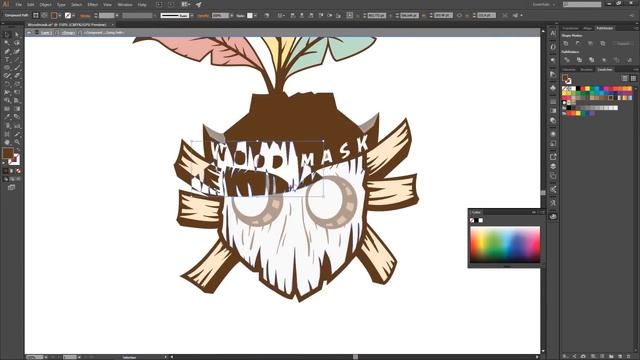
Task: Set paint to solid Color in toolbox
Action: point(6,171)
